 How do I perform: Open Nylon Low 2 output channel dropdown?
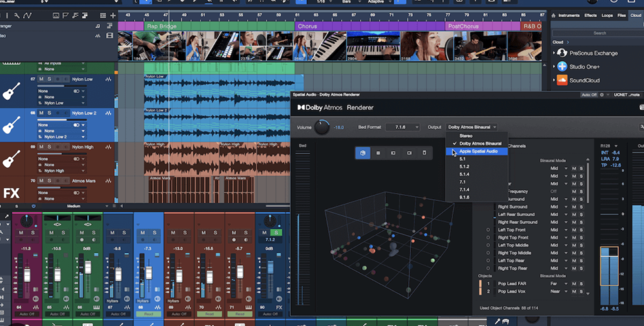click(62, 137)
